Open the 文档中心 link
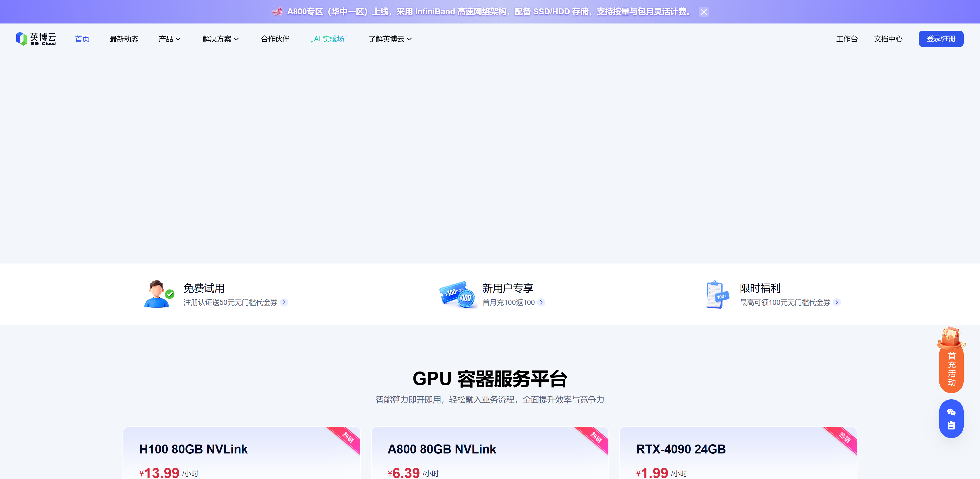 point(888,39)
